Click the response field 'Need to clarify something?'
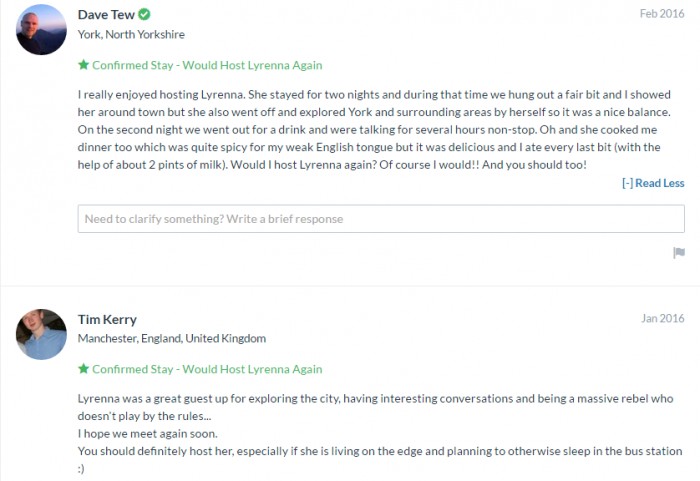This screenshot has height=481, width=700. click(381, 219)
